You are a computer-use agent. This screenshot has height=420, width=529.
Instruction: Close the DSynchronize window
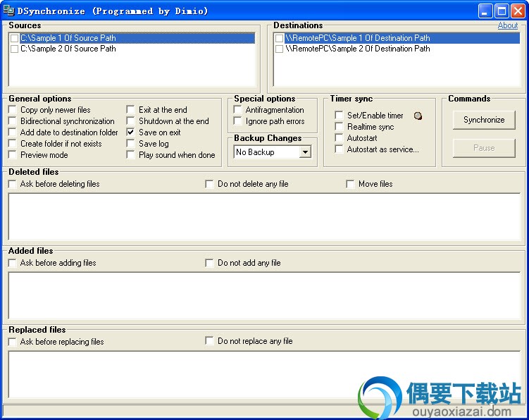pos(518,11)
